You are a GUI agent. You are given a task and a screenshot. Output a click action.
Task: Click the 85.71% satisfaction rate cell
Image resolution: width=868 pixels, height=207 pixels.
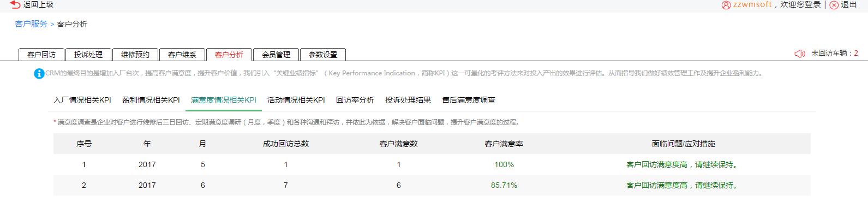point(504,185)
